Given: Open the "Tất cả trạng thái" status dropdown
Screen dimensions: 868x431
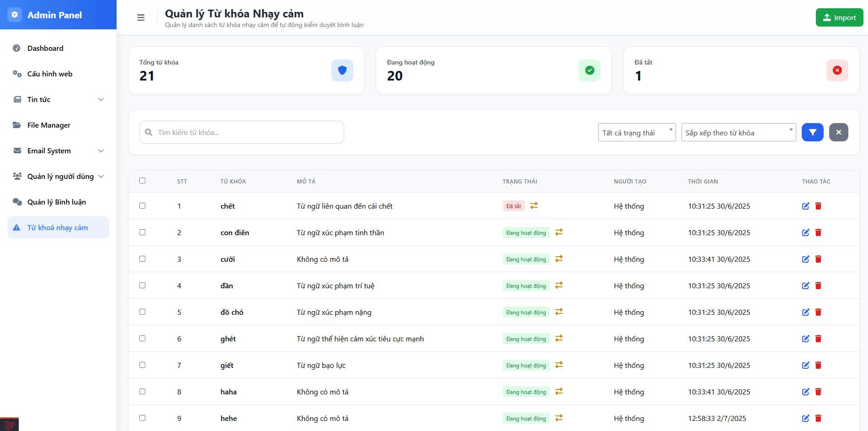Looking at the screenshot, I should pyautogui.click(x=636, y=133).
